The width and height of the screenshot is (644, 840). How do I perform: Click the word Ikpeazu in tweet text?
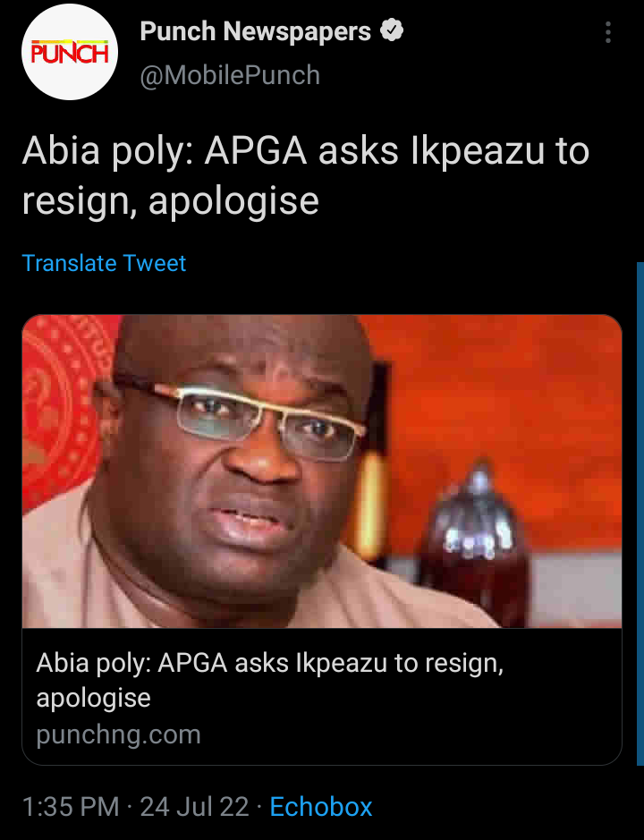478,150
